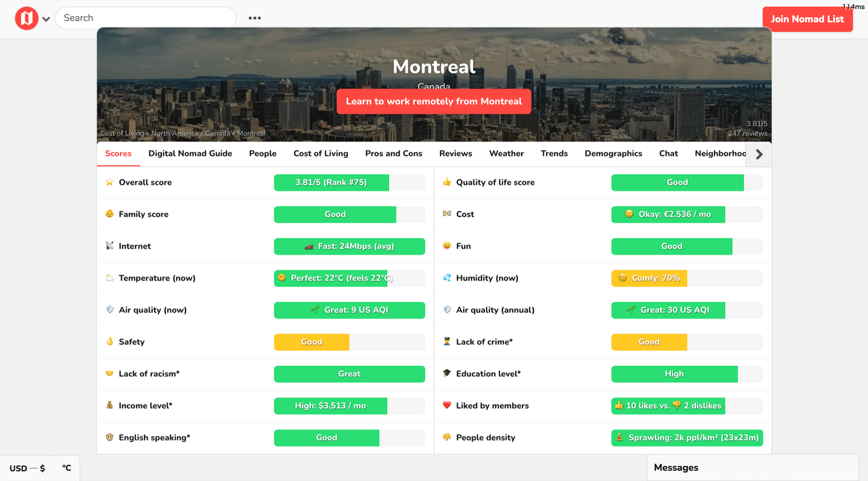Click the English speaking face icon
Viewport: 868px width, 481px height.
click(109, 437)
